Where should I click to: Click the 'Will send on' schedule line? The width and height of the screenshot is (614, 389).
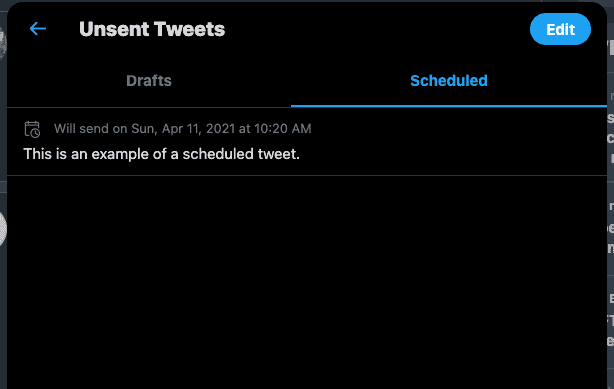182,128
